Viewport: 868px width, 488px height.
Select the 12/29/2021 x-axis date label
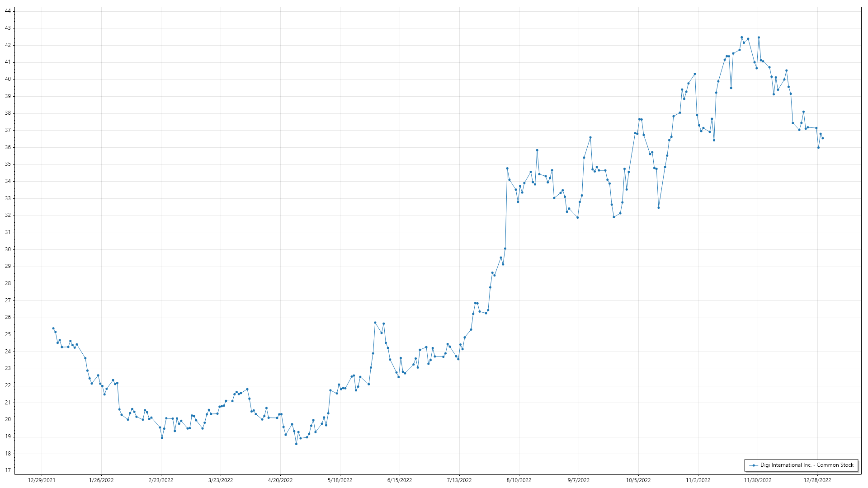click(42, 480)
